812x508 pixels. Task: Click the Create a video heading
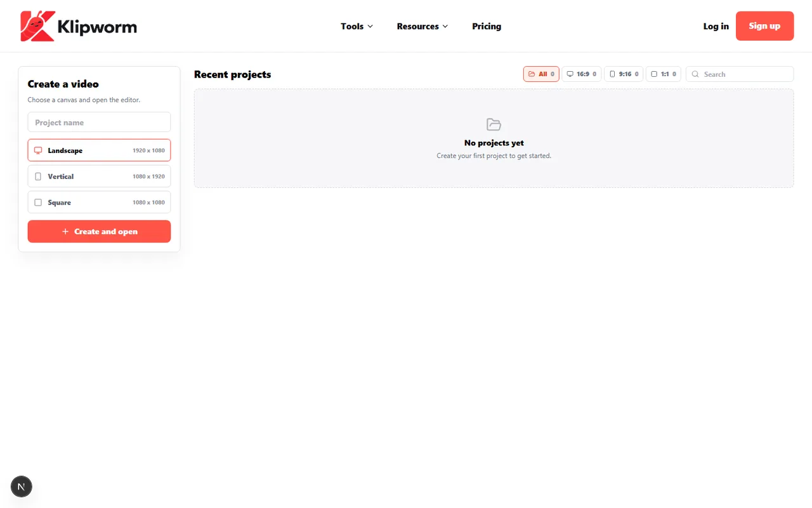coord(63,84)
